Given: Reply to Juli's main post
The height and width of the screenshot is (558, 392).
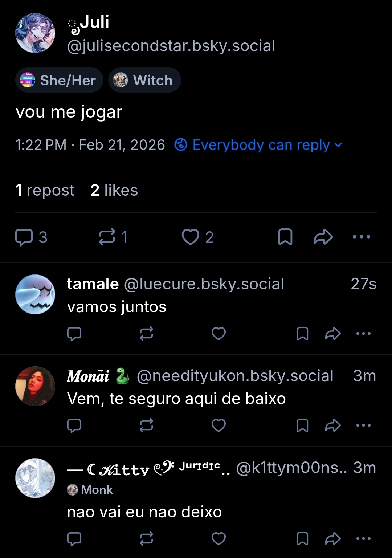Looking at the screenshot, I should coord(24,237).
